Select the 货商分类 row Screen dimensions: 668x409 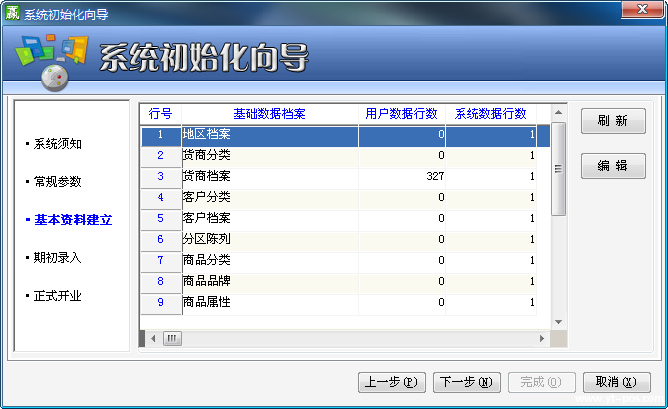[x=339, y=157]
